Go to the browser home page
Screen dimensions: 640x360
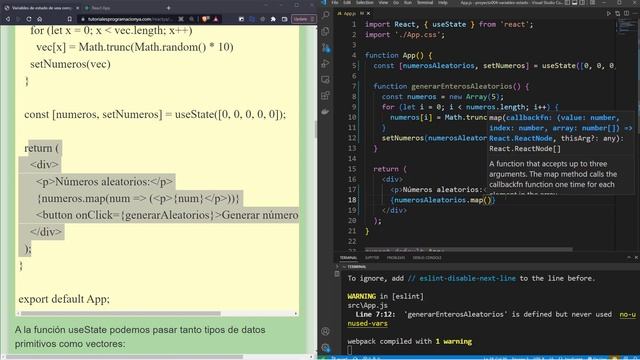tap(40, 19)
